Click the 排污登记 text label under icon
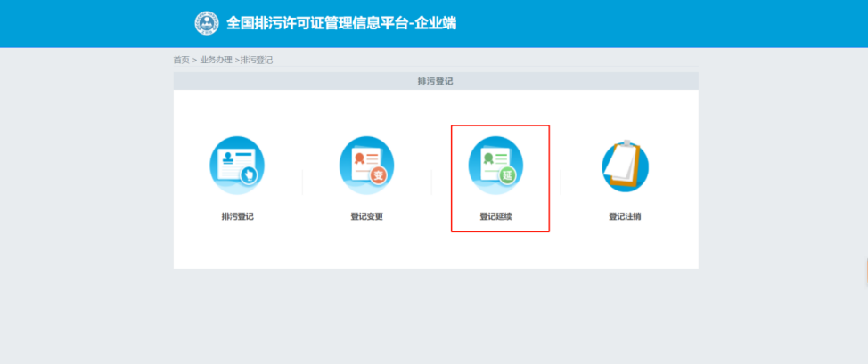Viewport: 868px width, 364px height. 237,216
